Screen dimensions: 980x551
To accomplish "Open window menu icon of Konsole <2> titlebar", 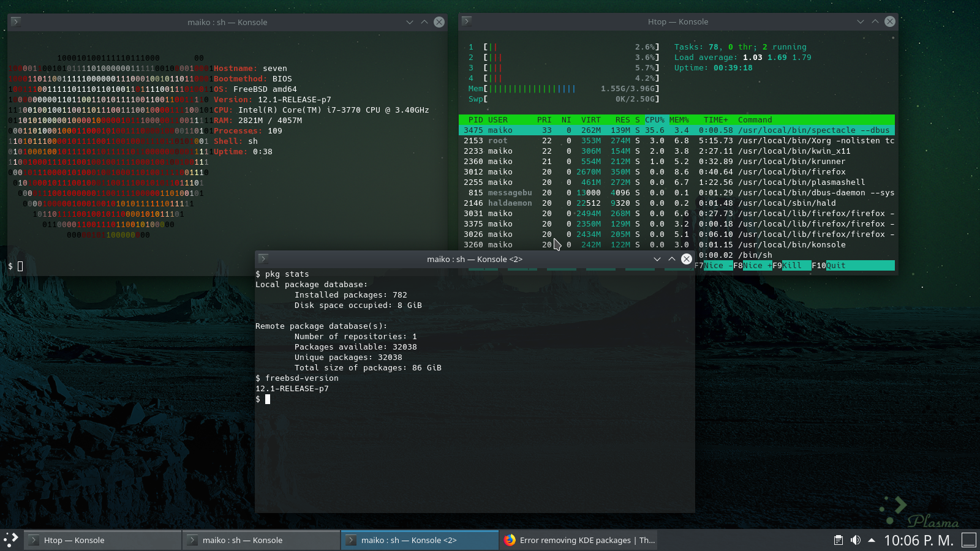I will [263, 259].
